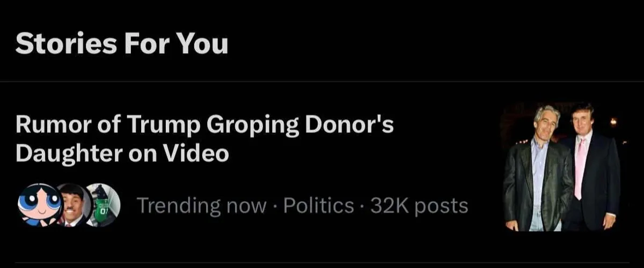Click the cartoon Powerpuff Girl avatar
Screen dimensions: 644x268
[x=40, y=206]
